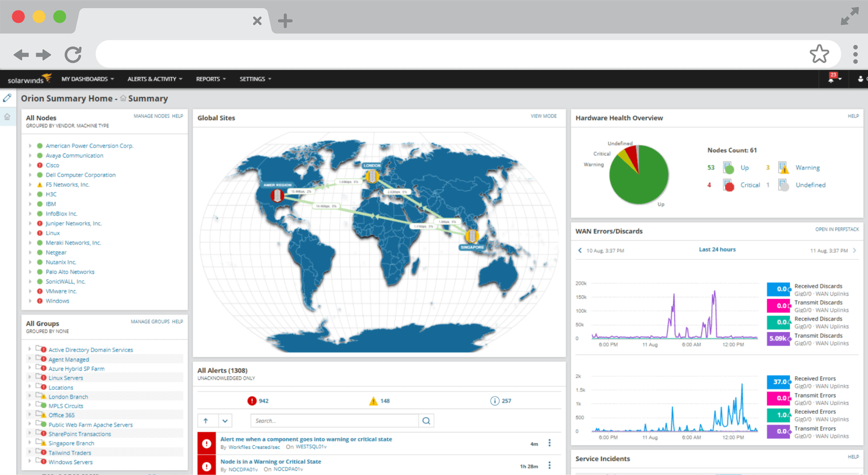Screen dimensions: 868x475
Task: Click the Manage Nodes link
Action: [x=151, y=116]
